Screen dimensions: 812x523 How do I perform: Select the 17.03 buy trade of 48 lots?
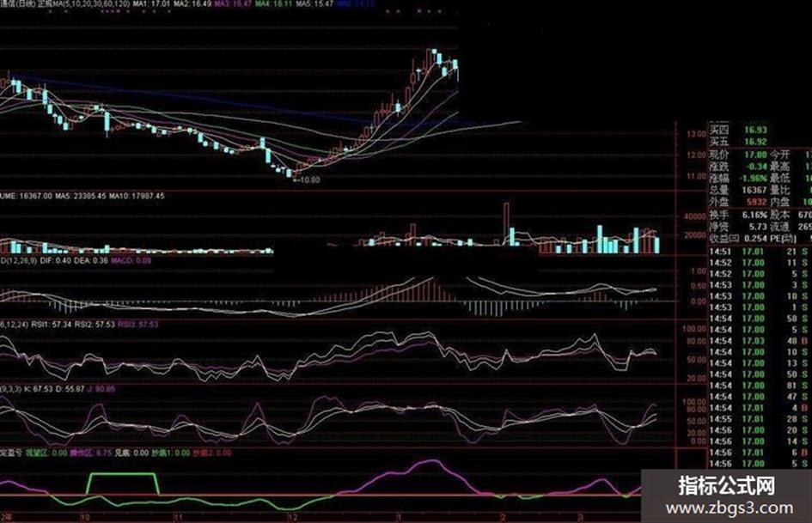(x=760, y=341)
